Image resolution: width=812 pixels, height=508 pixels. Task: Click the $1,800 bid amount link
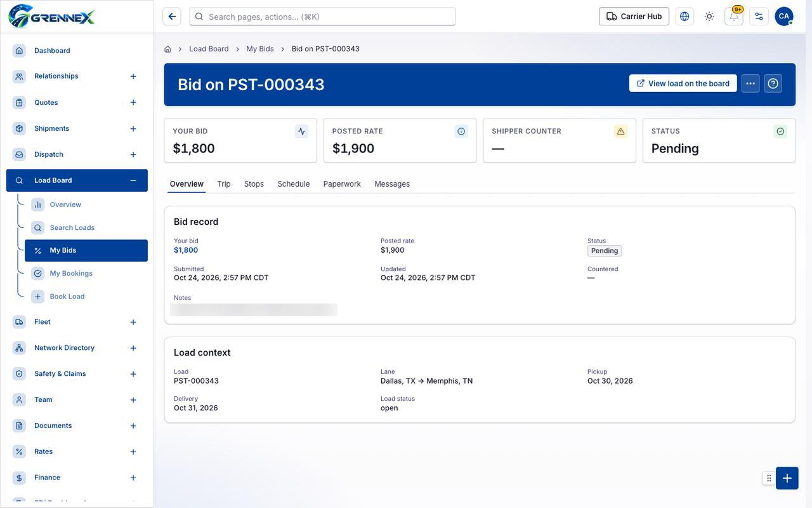pyautogui.click(x=186, y=250)
